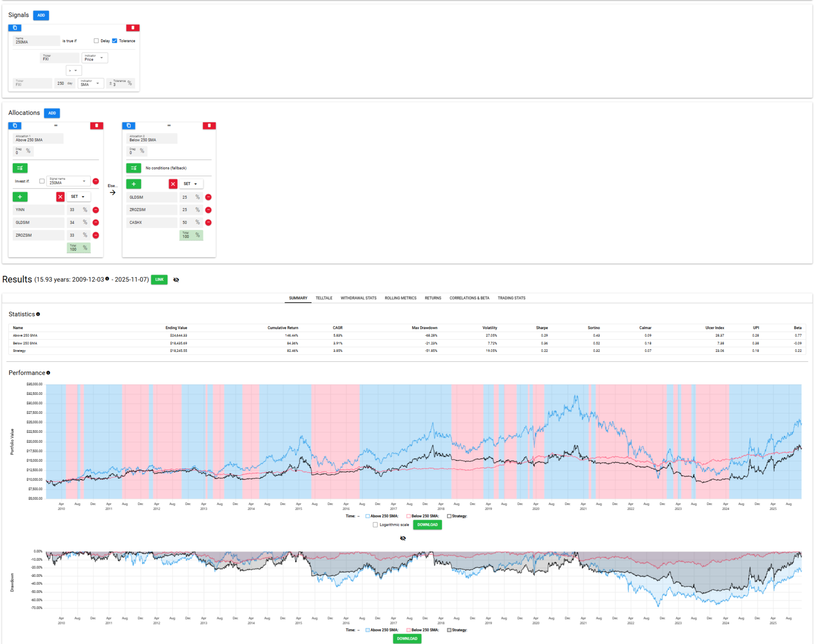Remove CASHX ticker with red minus
This screenshot has height=644, width=816.
[208, 223]
